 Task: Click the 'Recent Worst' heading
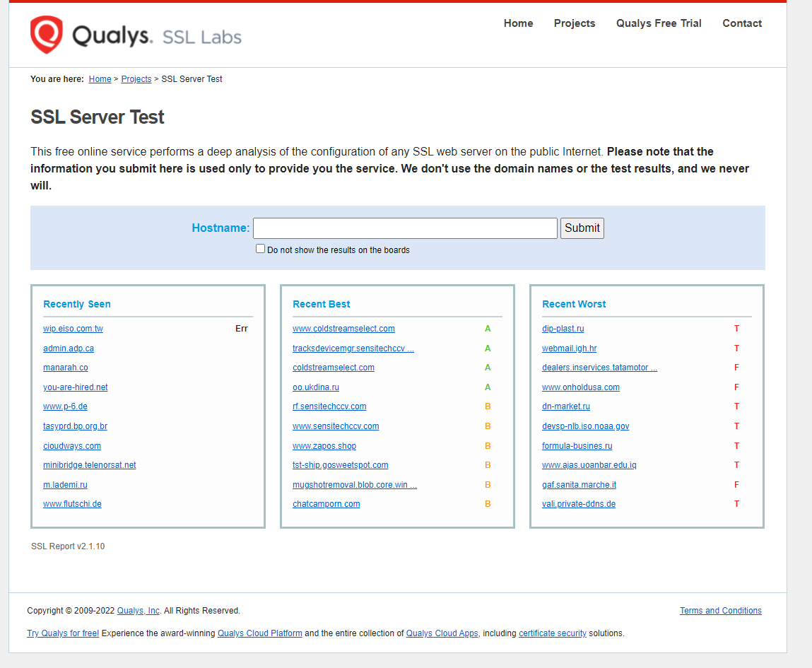point(574,304)
